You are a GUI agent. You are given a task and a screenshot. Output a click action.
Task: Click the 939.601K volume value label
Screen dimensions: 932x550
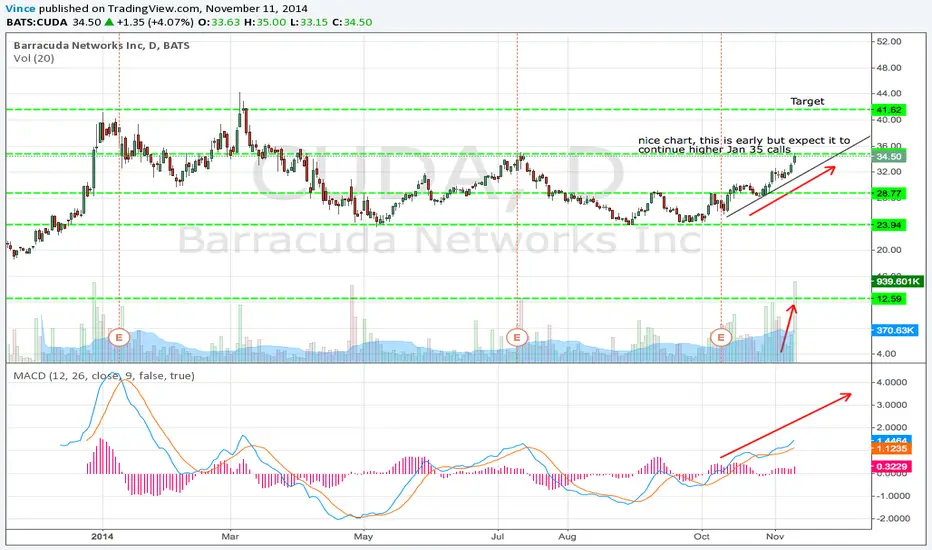click(898, 281)
